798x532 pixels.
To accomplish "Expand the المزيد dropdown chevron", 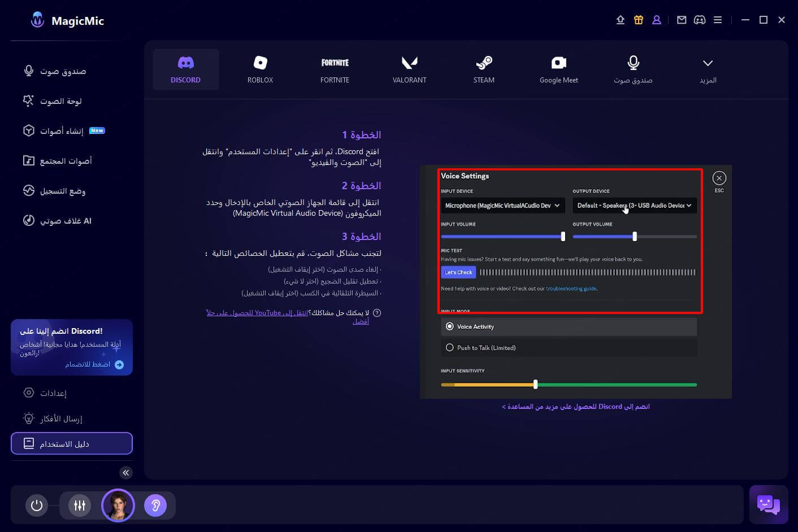I will click(x=708, y=63).
